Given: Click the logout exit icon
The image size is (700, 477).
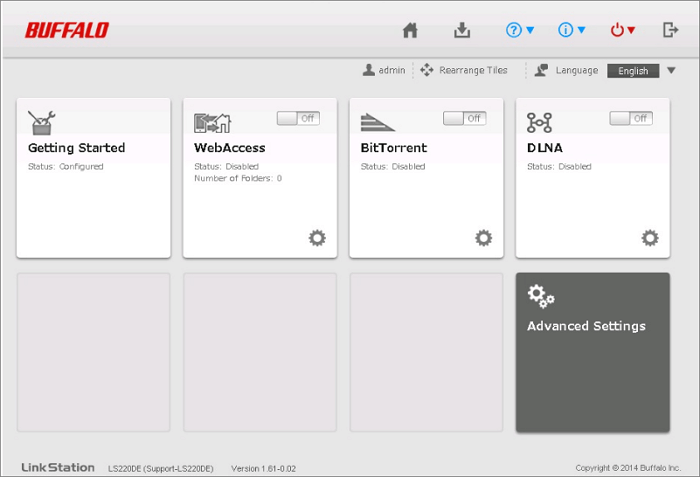Looking at the screenshot, I should (671, 30).
